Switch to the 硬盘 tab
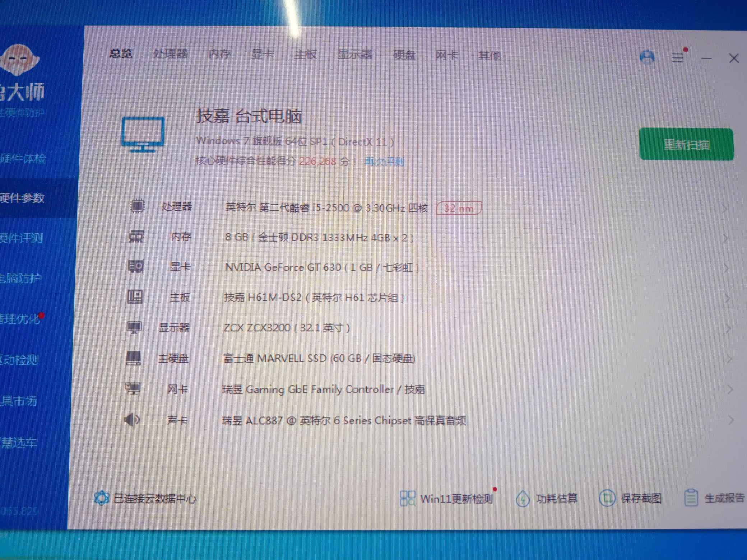 pyautogui.click(x=404, y=55)
